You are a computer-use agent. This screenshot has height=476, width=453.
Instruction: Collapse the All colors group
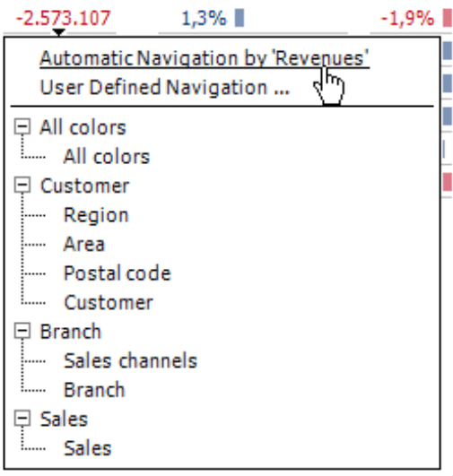click(22, 127)
